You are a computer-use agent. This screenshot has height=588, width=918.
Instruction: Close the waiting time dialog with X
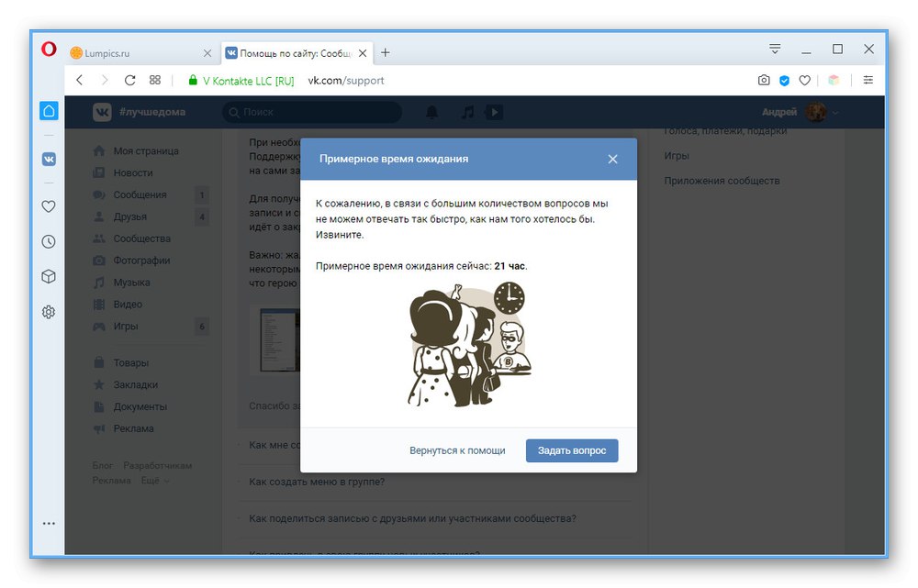coord(613,159)
